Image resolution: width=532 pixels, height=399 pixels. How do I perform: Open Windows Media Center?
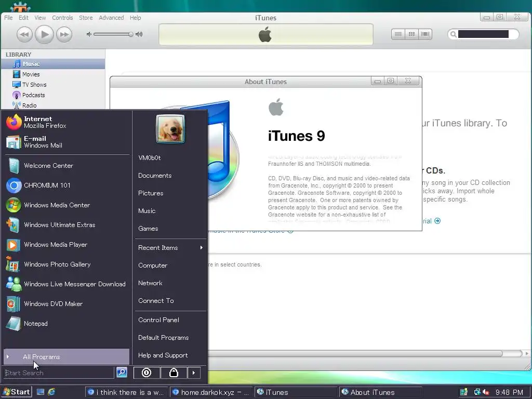click(x=67, y=205)
